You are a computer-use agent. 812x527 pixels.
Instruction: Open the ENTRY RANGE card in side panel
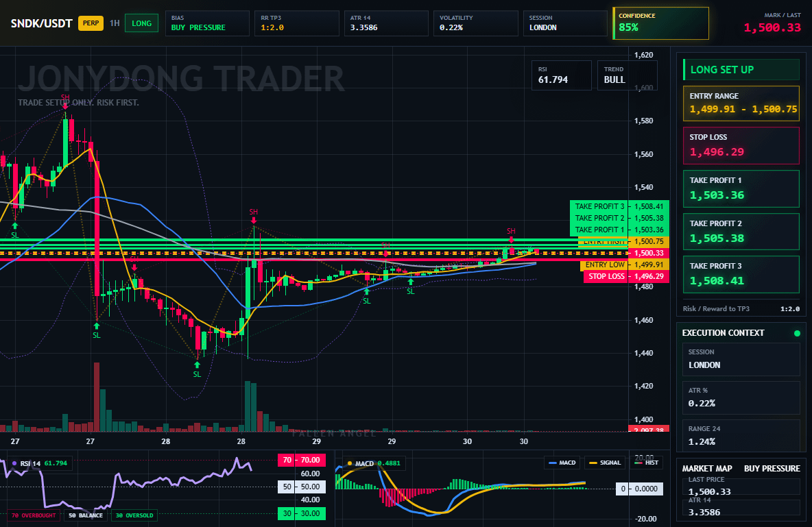point(741,103)
